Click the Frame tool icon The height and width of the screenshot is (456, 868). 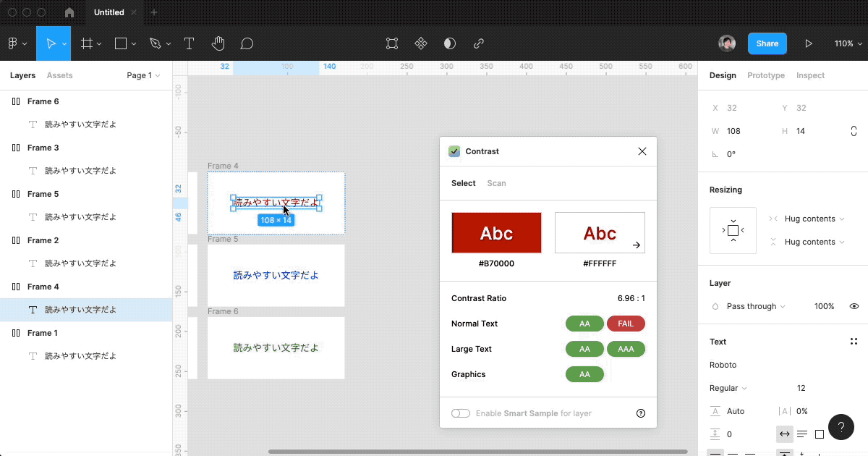(x=86, y=43)
